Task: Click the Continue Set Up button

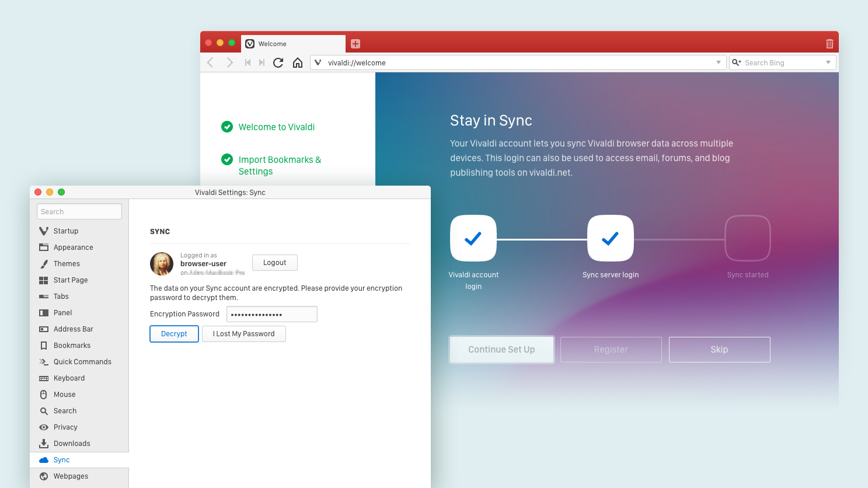Action: pyautogui.click(x=501, y=350)
